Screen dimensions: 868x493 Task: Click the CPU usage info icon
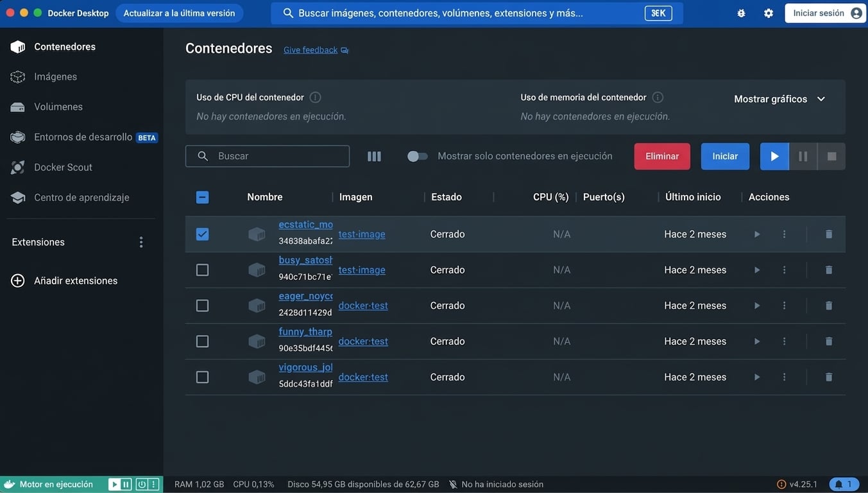pyautogui.click(x=315, y=98)
